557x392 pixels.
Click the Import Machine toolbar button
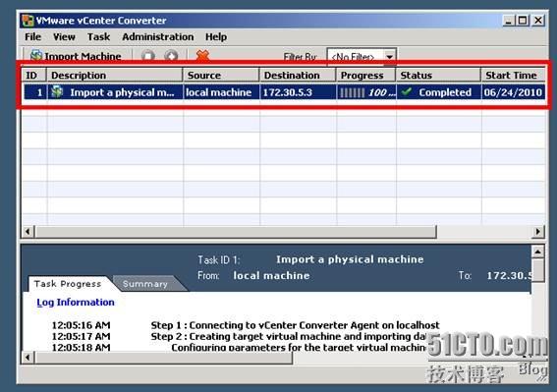point(76,56)
